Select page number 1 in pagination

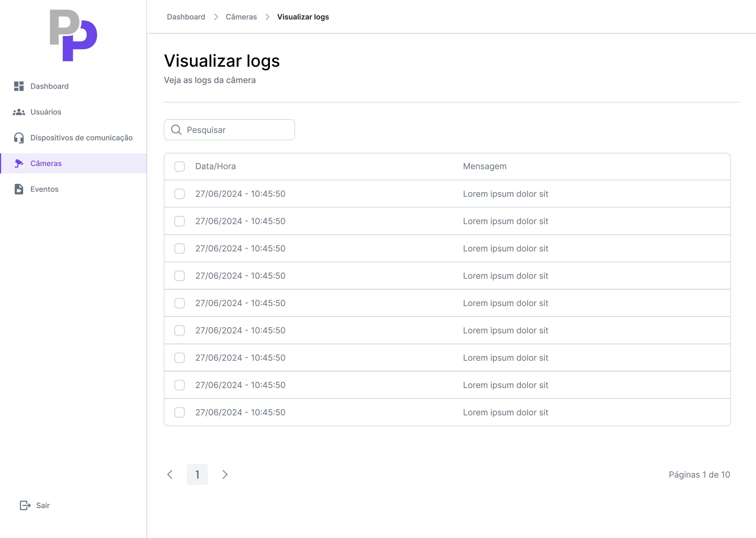(197, 474)
